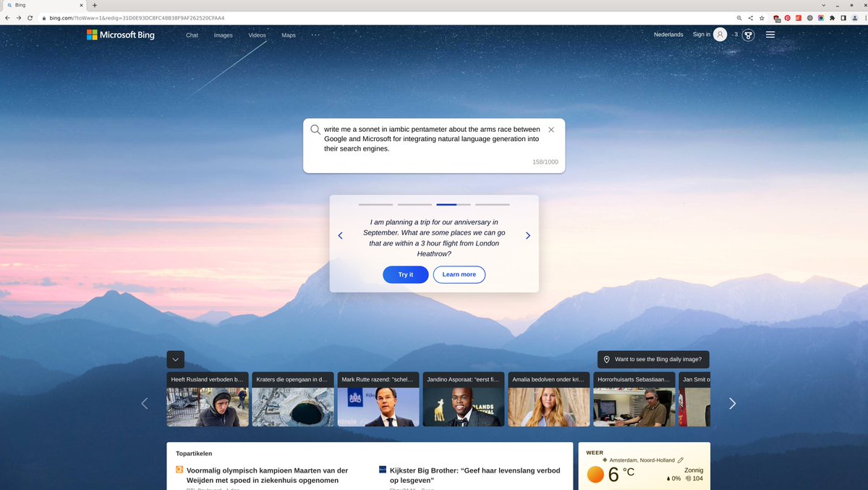Click the WEER weather card heading

(x=595, y=453)
